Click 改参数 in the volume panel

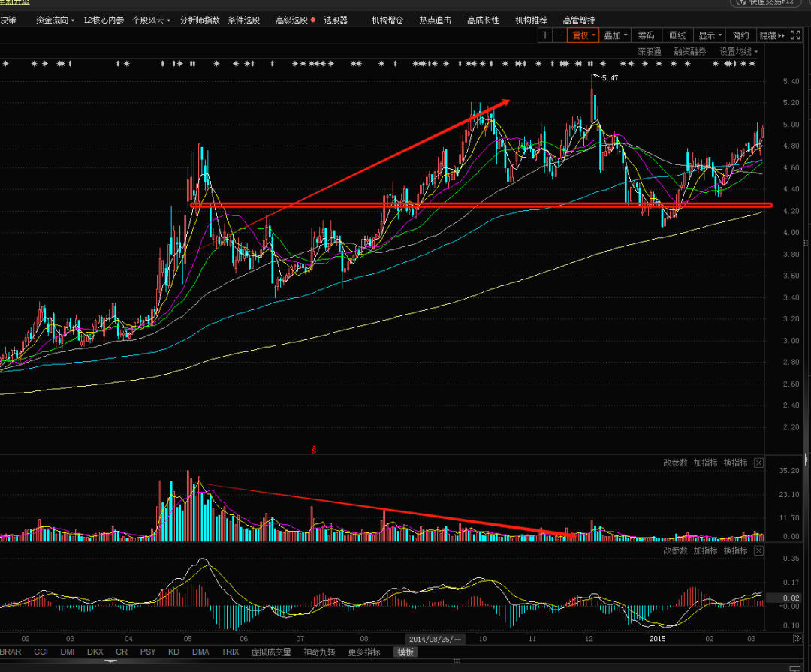[x=675, y=463]
